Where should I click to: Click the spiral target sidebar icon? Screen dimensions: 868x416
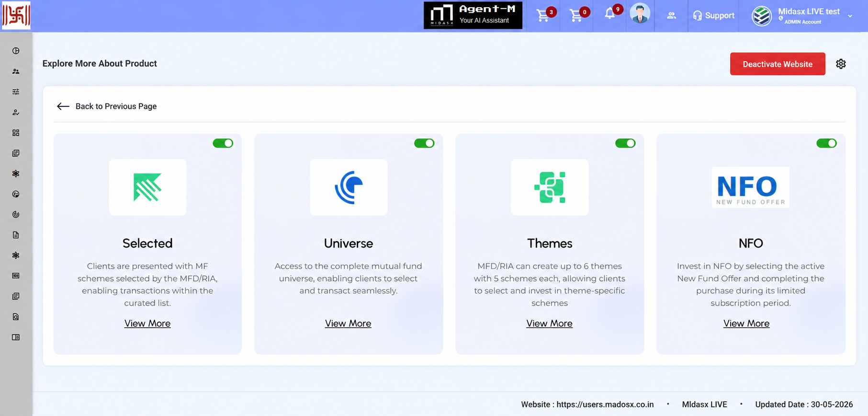[x=16, y=214]
